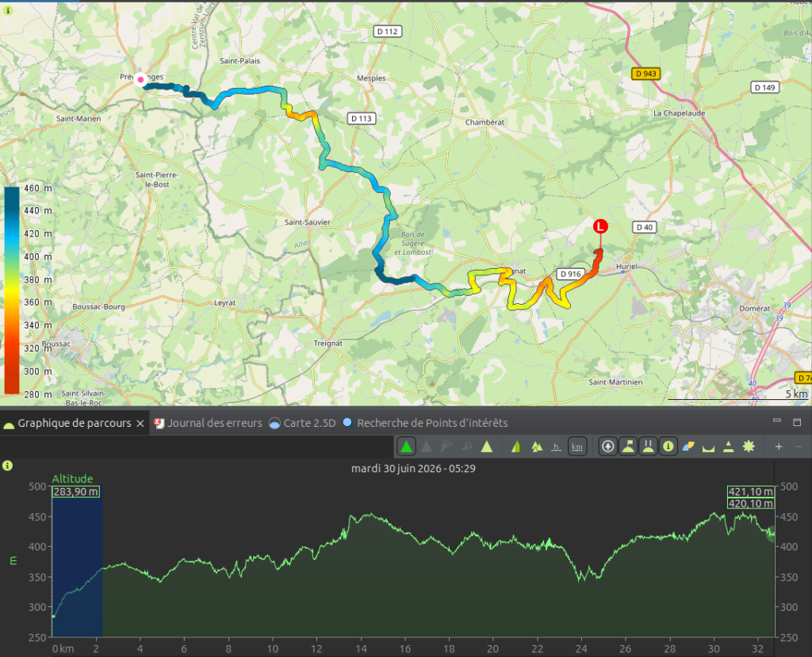812x657 pixels.
Task: Toggle the tour info tooltip button
Action: [668, 446]
